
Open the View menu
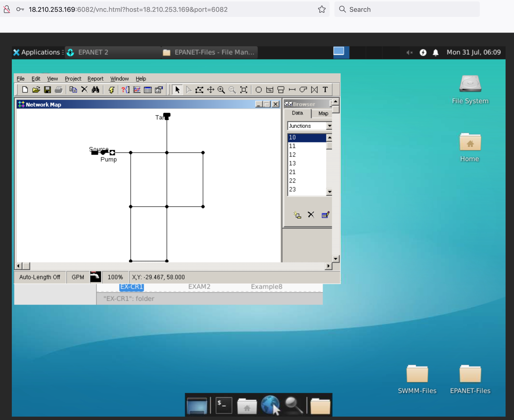click(x=52, y=79)
